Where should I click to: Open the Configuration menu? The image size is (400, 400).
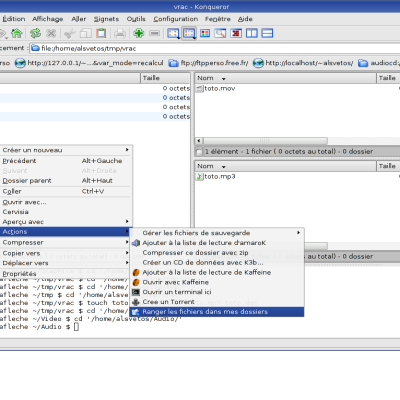(176, 19)
